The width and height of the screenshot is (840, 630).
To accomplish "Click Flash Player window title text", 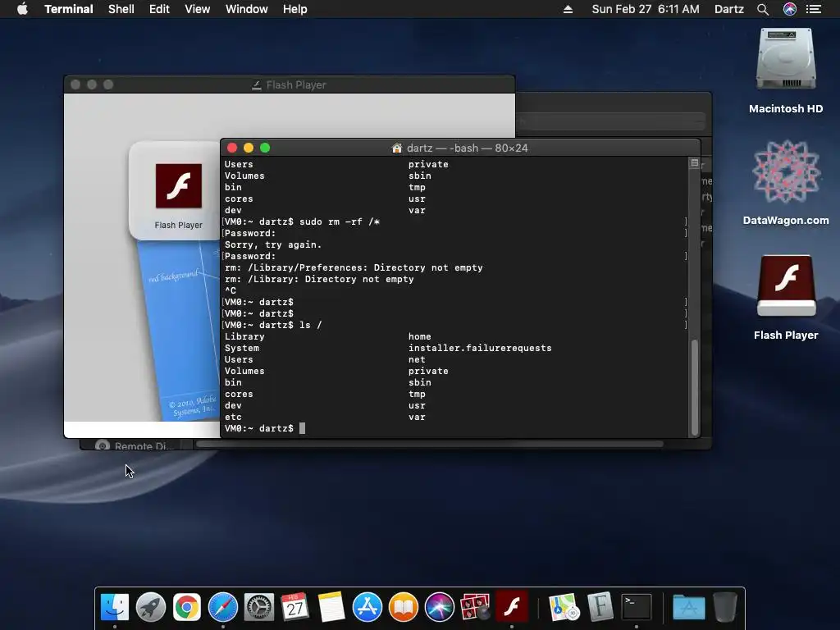I will pos(296,84).
